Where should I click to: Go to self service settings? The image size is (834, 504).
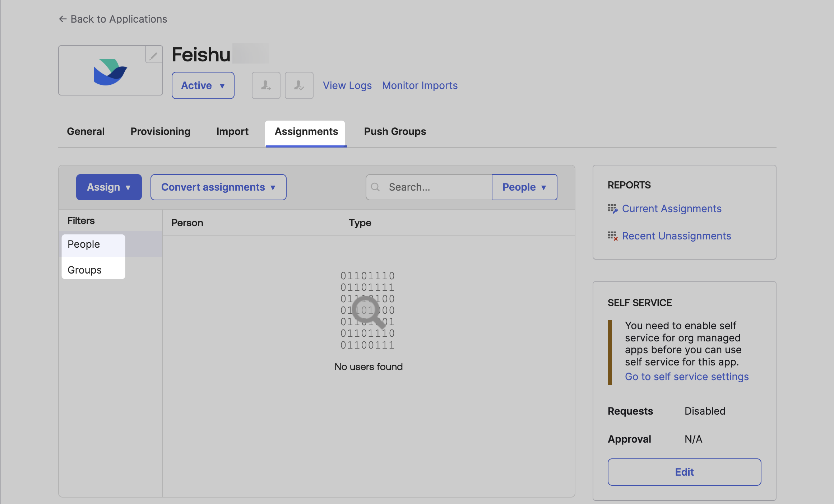pos(686,377)
